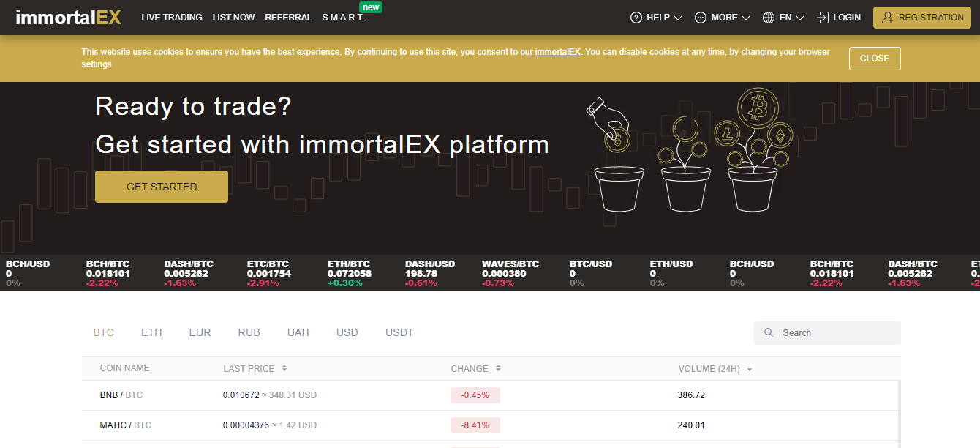Screen dimensions: 980x448
Task: Open the Help question-mark icon
Action: tap(636, 18)
